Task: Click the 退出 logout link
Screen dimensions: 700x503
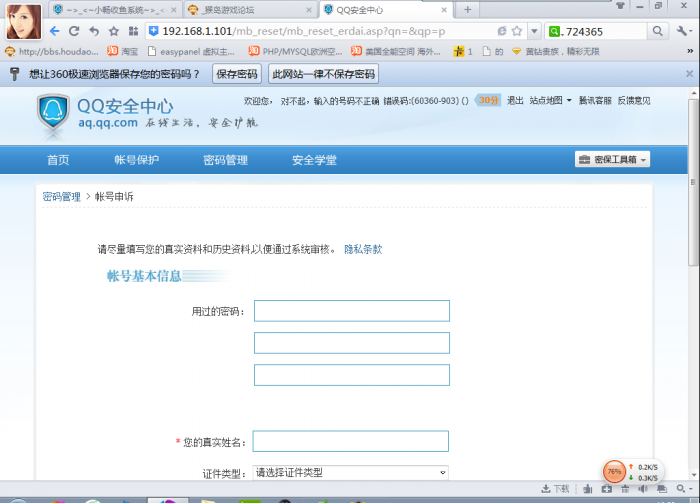Action: click(x=515, y=100)
